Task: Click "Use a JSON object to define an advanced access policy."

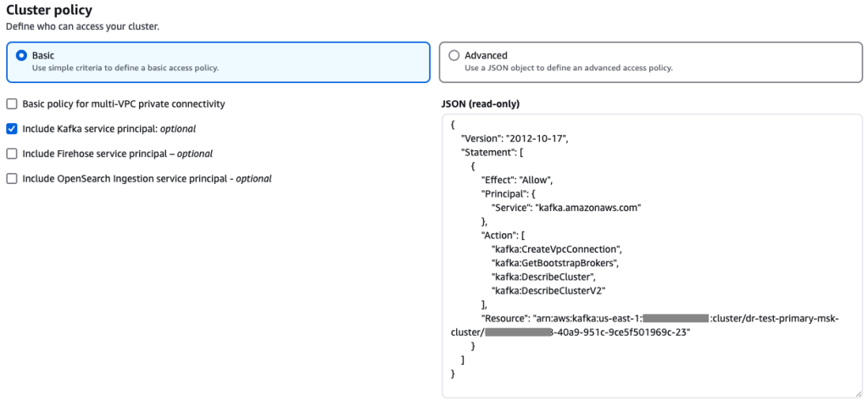Action: 569,68
